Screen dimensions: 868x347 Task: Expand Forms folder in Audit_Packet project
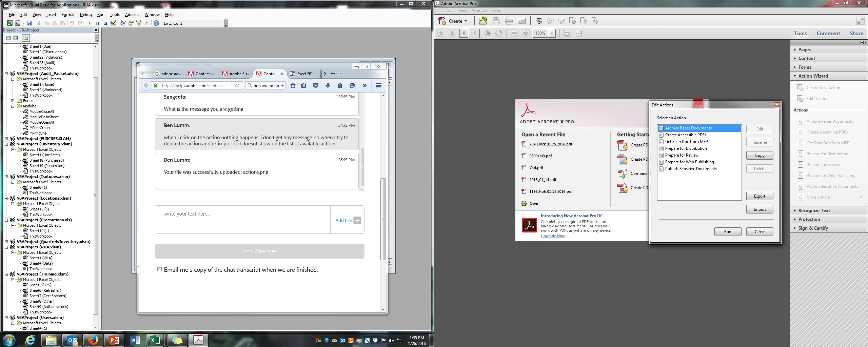coord(13,101)
